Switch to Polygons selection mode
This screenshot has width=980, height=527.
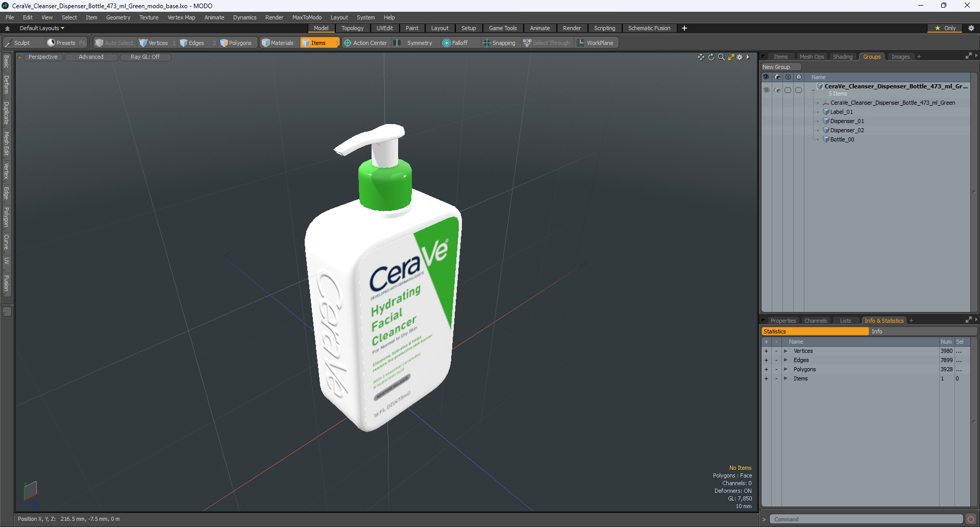click(236, 43)
